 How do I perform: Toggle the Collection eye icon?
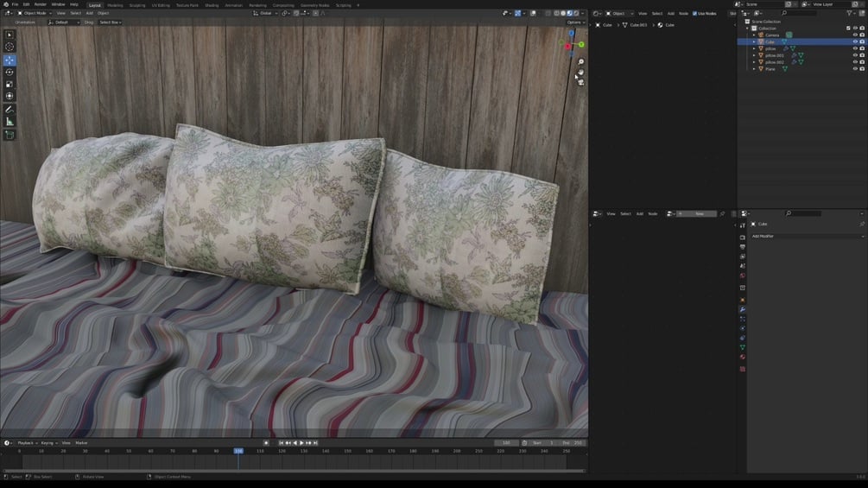click(x=855, y=29)
